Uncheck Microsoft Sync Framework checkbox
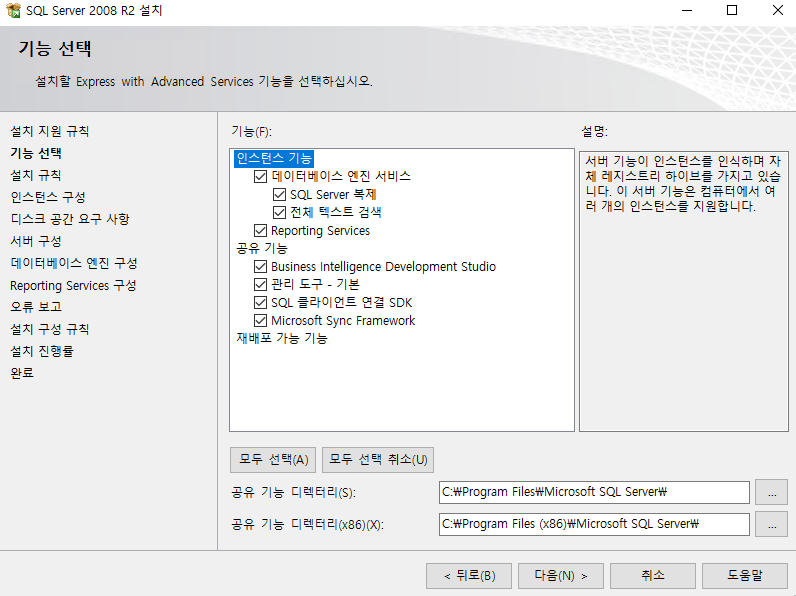 tap(260, 320)
